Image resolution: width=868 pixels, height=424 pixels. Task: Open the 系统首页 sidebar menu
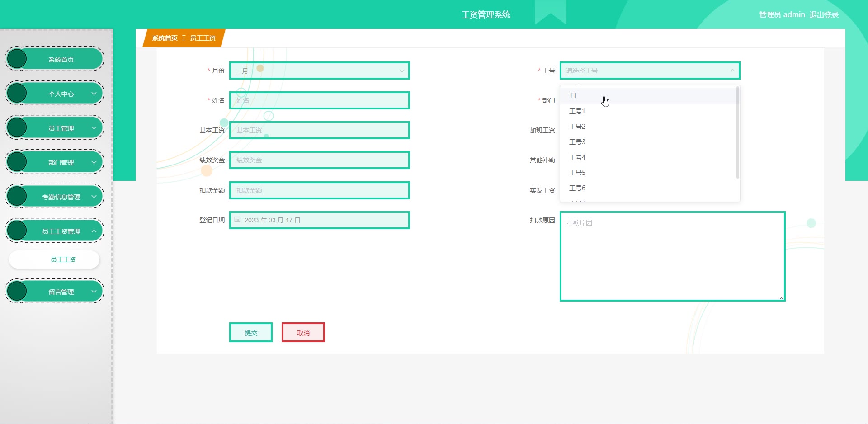tap(54, 59)
